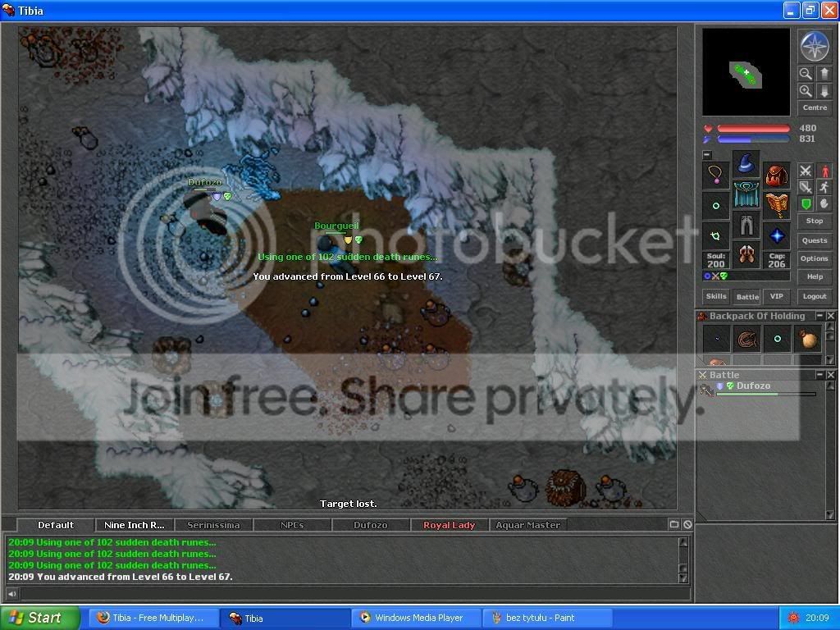Image resolution: width=840 pixels, height=630 pixels.
Task: Enable offensive fighting mode (crossed swords)
Action: pos(806,171)
